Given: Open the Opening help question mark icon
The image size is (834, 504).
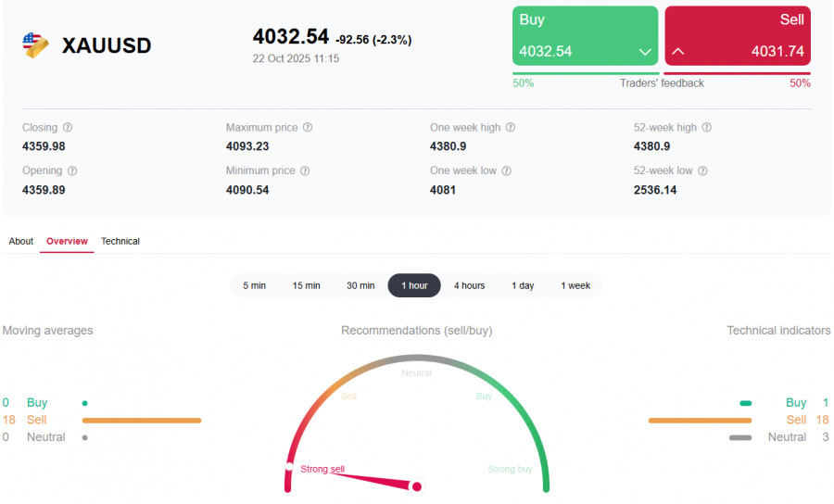Looking at the screenshot, I should pos(72,170).
